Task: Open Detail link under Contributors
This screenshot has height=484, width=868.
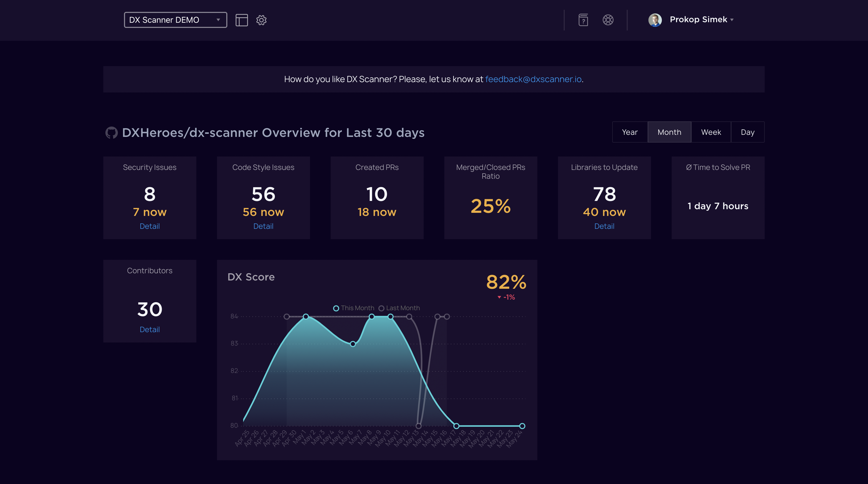Action: click(150, 329)
